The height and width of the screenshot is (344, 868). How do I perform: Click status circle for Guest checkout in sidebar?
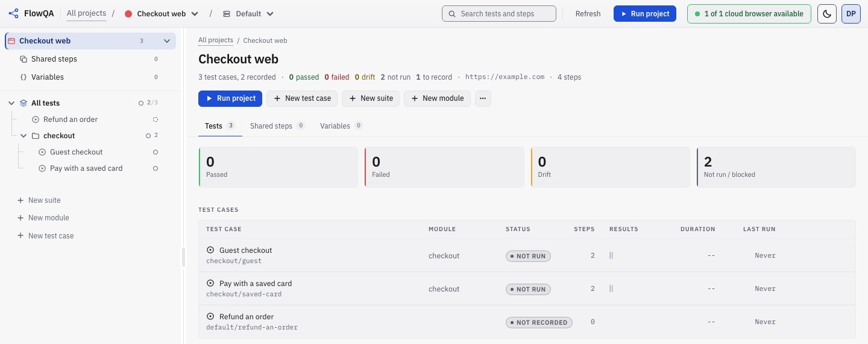coord(156,152)
